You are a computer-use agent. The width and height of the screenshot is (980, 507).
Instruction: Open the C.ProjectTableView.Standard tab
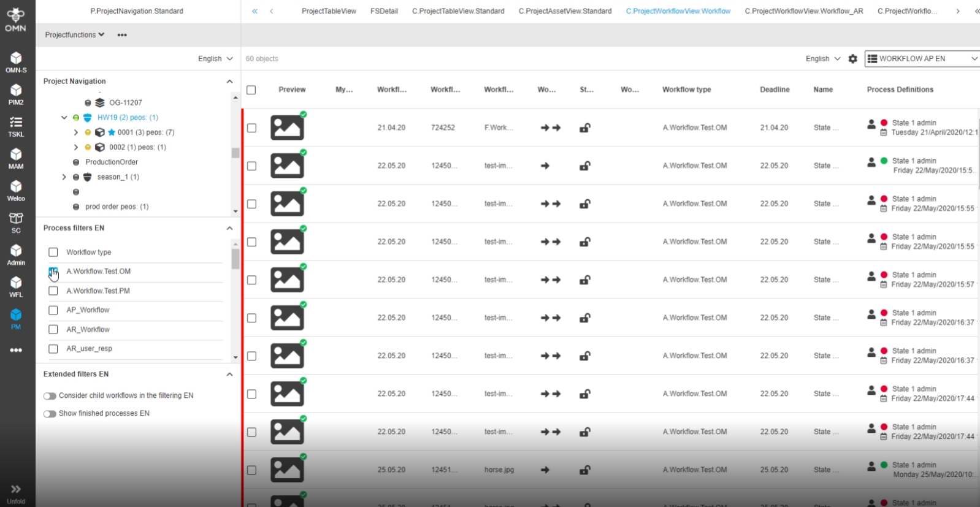click(x=458, y=11)
